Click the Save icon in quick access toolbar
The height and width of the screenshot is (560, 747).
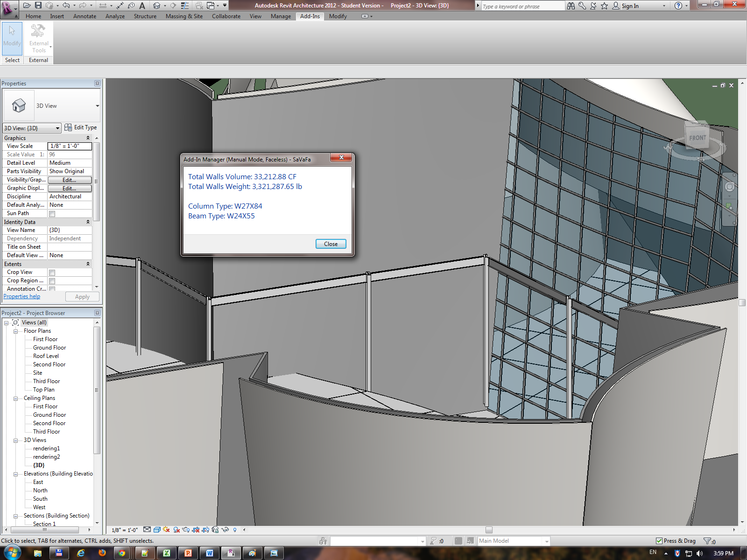point(38,6)
